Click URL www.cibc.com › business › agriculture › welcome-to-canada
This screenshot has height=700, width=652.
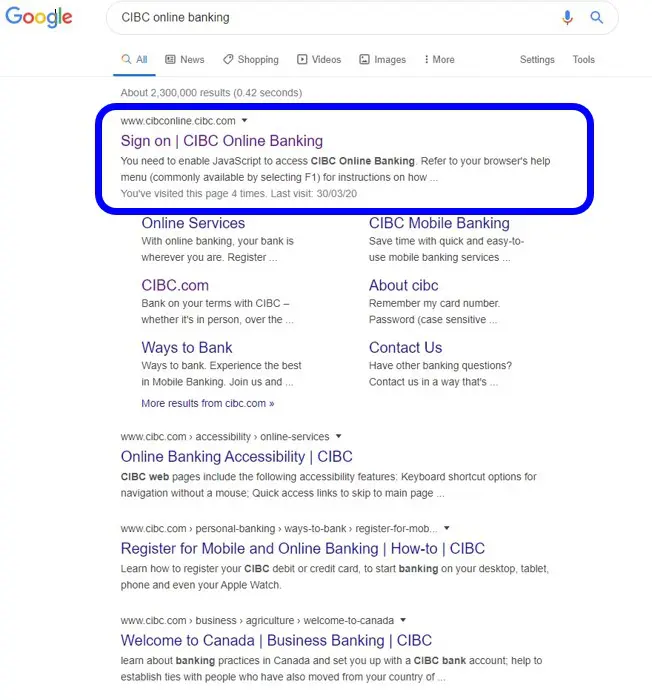point(257,621)
